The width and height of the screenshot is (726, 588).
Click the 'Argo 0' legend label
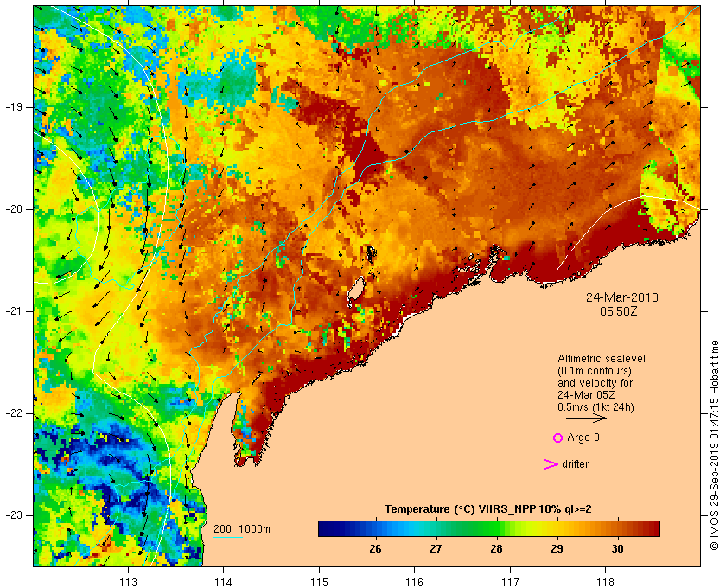[x=583, y=438]
